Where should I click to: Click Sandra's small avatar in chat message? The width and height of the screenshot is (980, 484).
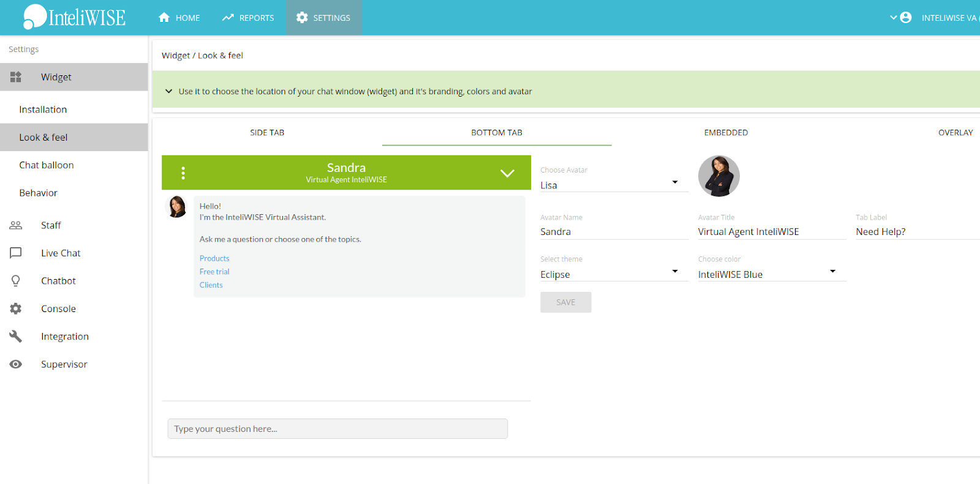pyautogui.click(x=177, y=207)
